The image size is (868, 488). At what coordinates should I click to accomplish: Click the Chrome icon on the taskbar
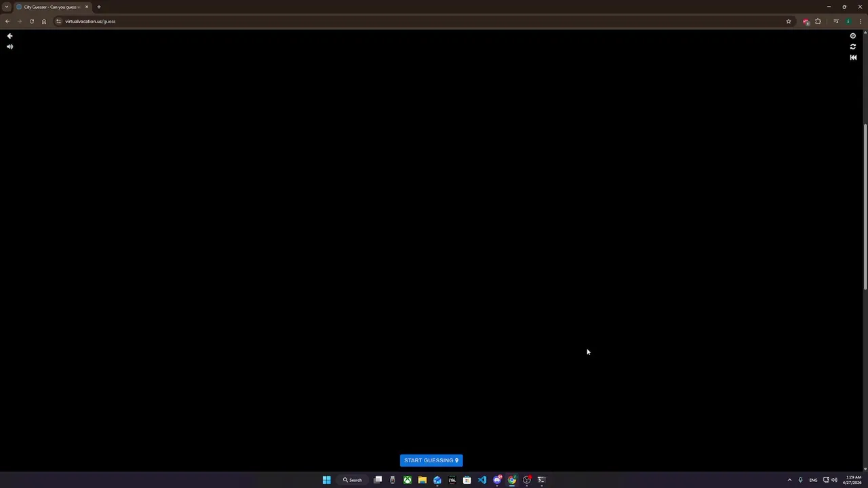pyautogui.click(x=512, y=480)
